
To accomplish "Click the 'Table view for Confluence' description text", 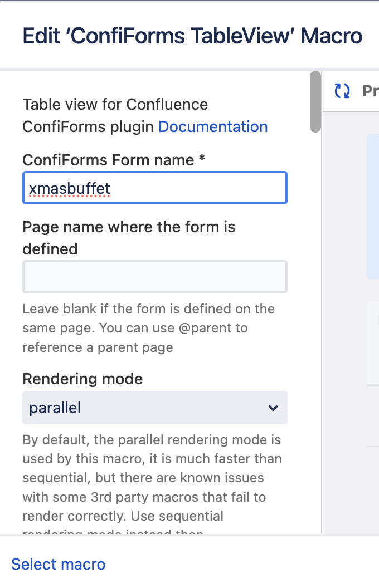I will coord(115,105).
